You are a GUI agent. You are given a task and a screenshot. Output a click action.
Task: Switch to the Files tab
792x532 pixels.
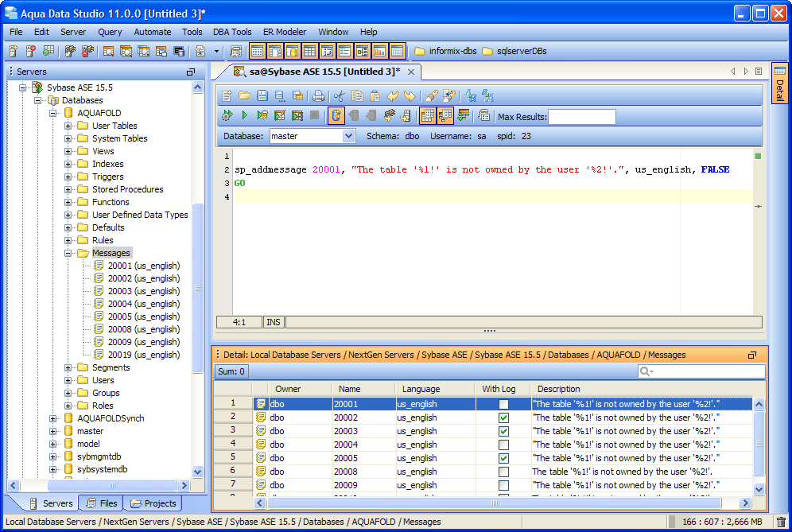click(101, 503)
